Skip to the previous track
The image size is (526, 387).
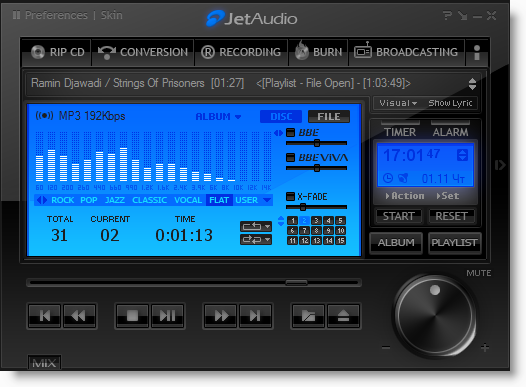click(x=45, y=316)
